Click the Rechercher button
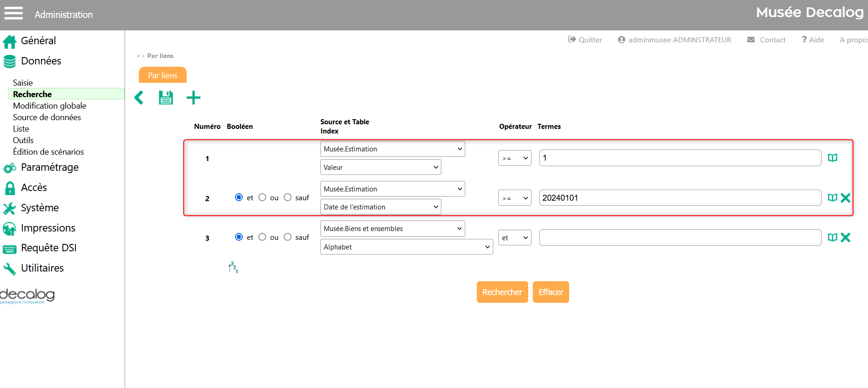 click(x=502, y=292)
